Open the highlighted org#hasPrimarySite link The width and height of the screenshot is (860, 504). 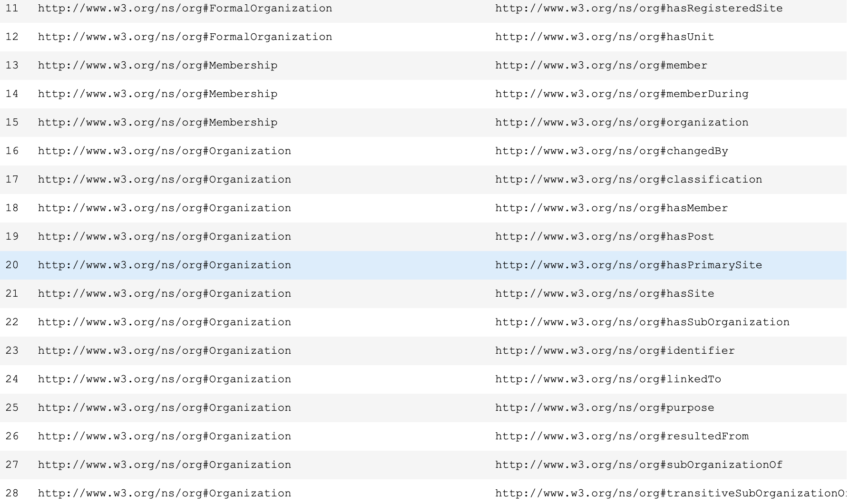coord(628,265)
